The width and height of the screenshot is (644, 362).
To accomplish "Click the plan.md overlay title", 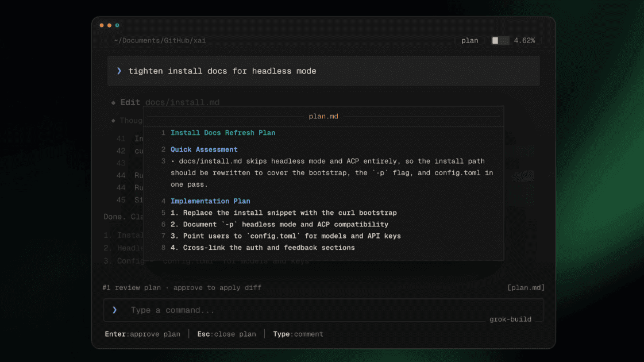I will [323, 116].
